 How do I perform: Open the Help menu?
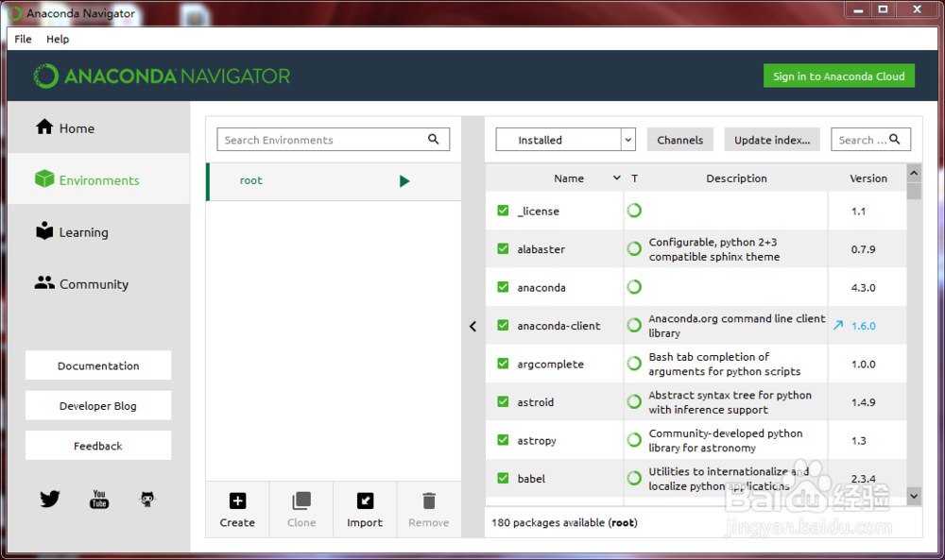pos(58,39)
